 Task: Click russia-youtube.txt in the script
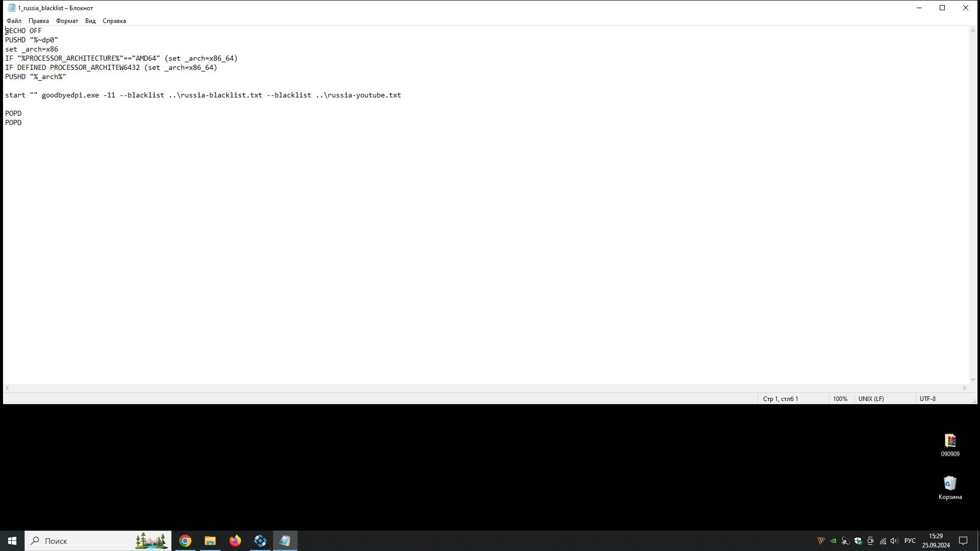click(x=364, y=95)
